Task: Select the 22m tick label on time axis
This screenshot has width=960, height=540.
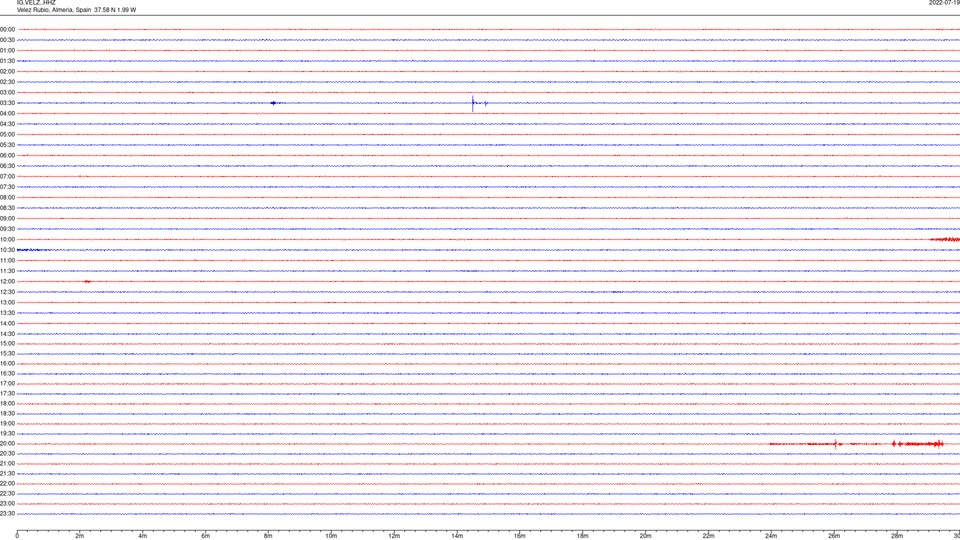Action: tap(708, 536)
